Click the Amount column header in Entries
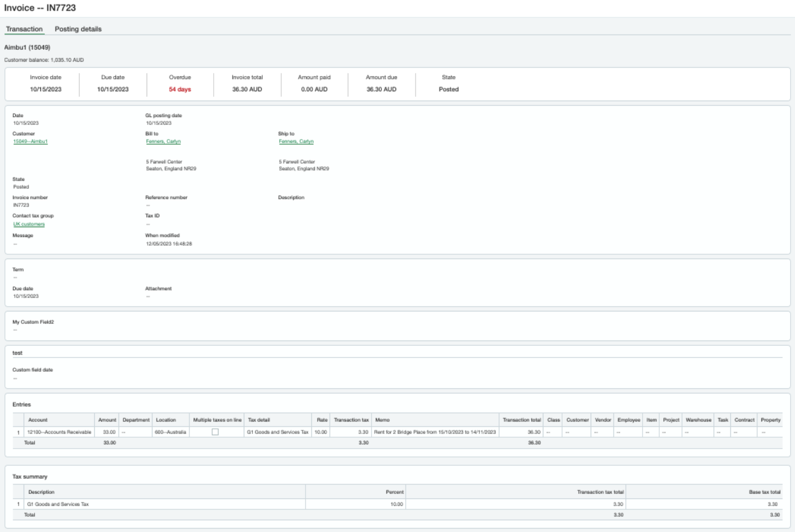This screenshot has height=532, width=795. pyautogui.click(x=107, y=420)
